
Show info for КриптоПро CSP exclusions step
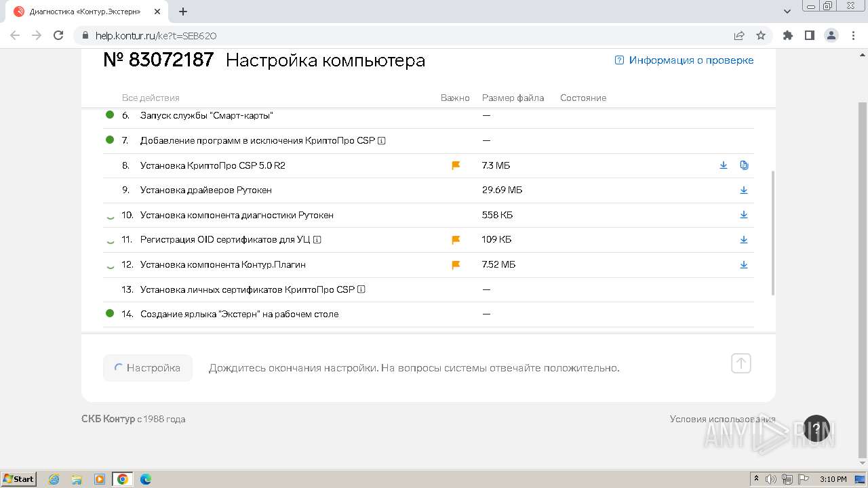382,141
